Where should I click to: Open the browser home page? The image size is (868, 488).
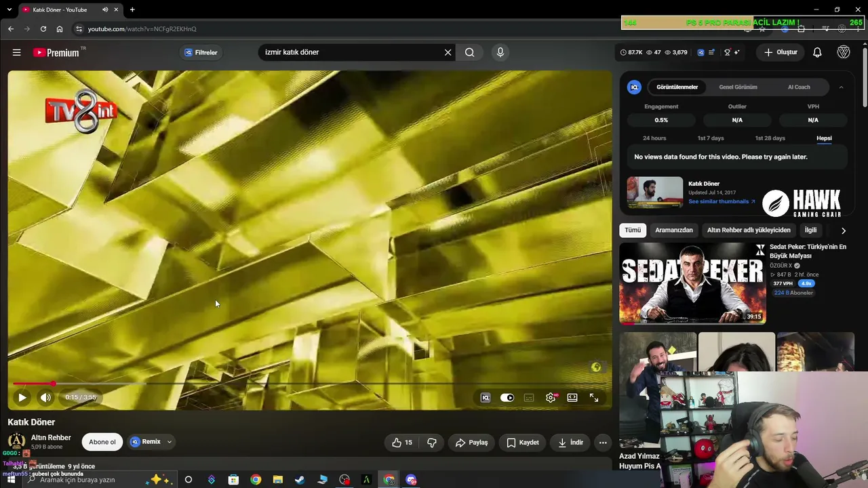coord(60,29)
